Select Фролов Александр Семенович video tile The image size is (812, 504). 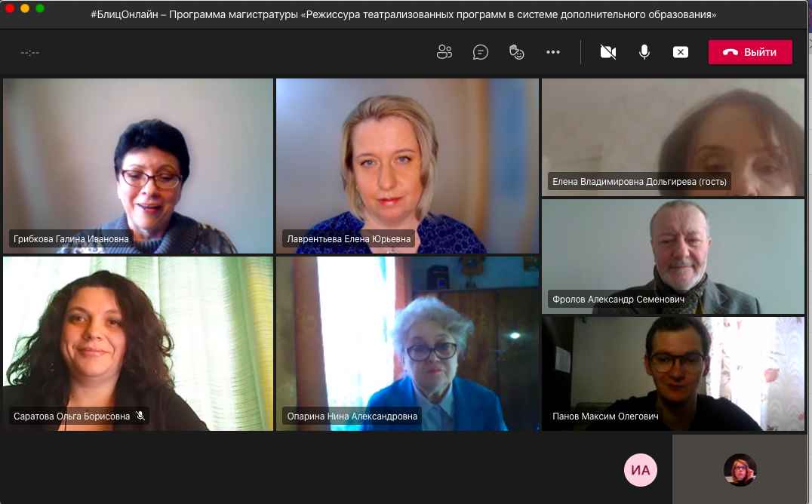tap(673, 256)
